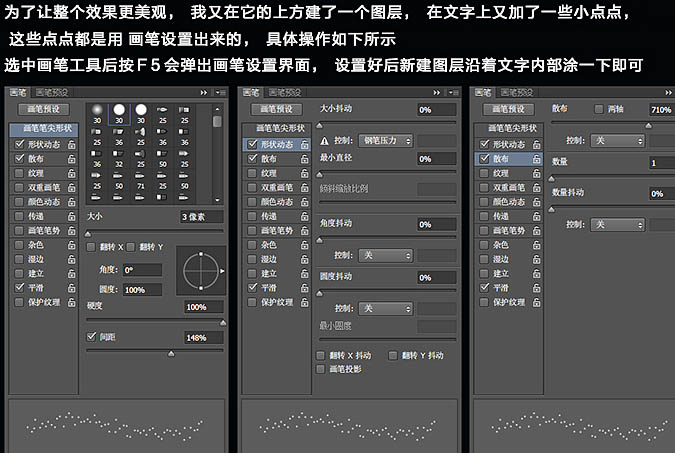The width and height of the screenshot is (675, 453).
Task: Click lock icon beside 平滑 in middle panel
Action: (x=304, y=288)
